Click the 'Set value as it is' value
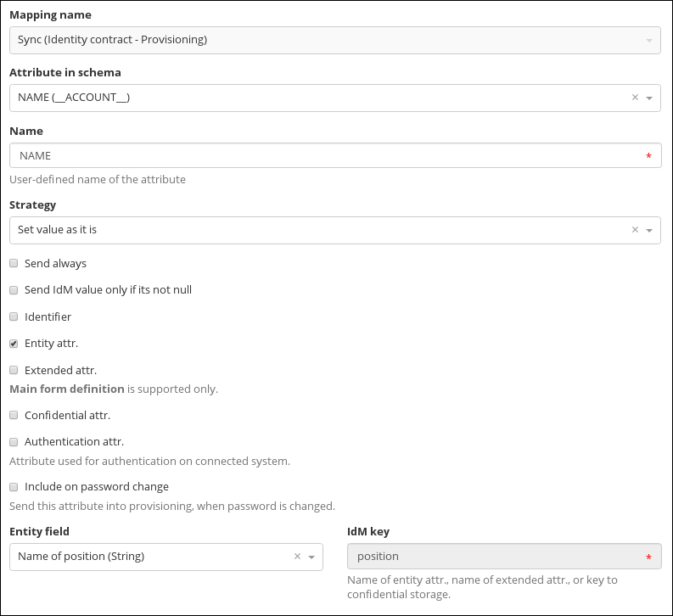This screenshot has width=673, height=616. click(57, 229)
